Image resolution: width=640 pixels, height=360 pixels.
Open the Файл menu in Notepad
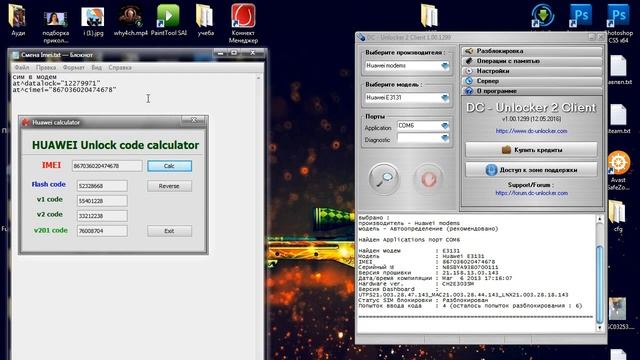(x=22, y=67)
